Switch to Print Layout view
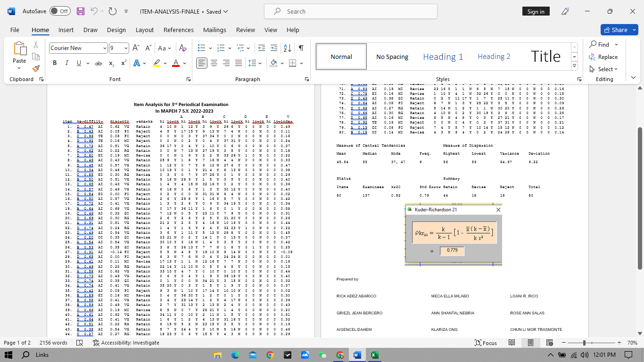 [530, 343]
